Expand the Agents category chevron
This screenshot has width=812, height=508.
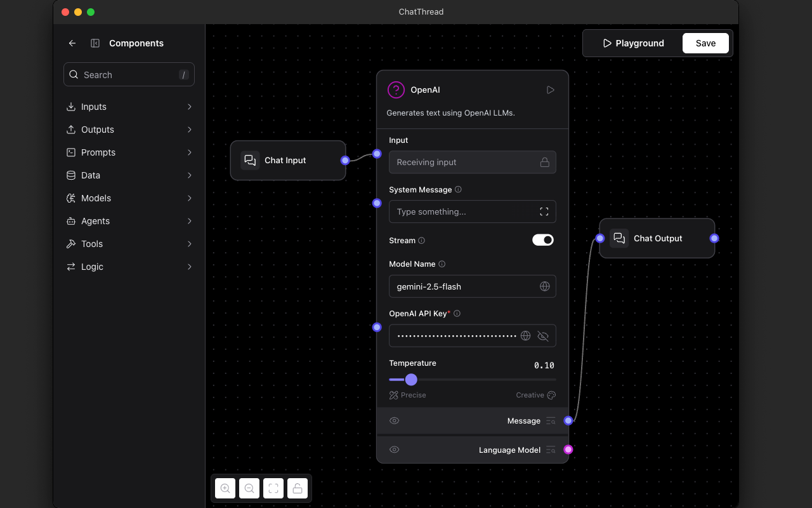coord(189,221)
